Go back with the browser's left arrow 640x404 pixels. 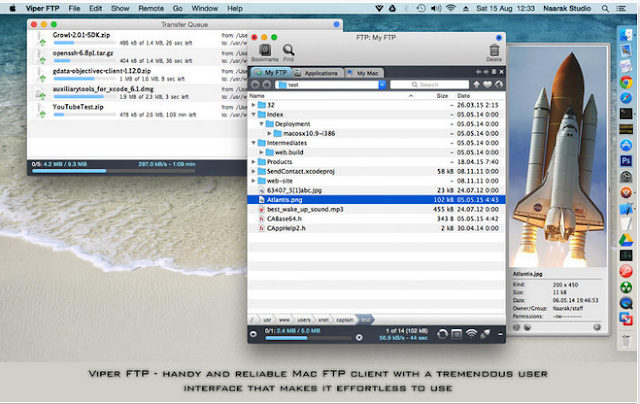(x=256, y=84)
